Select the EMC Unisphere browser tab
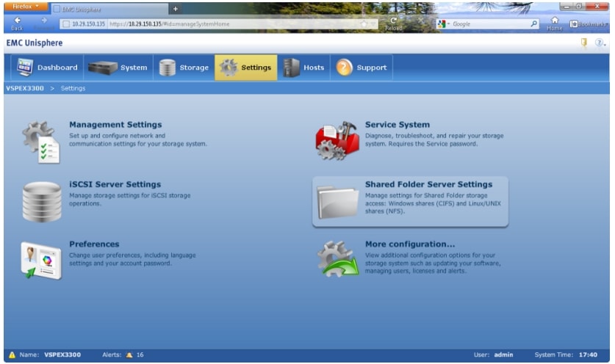The width and height of the screenshot is (615, 364). pyautogui.click(x=110, y=9)
